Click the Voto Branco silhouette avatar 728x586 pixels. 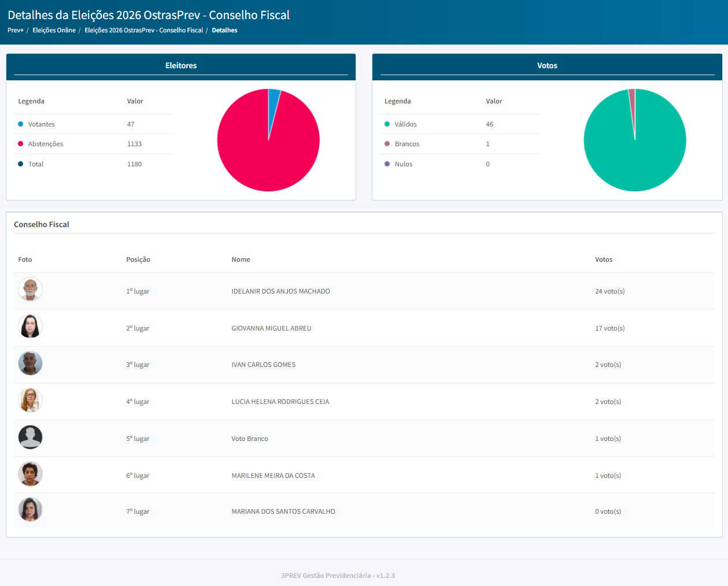click(x=30, y=437)
